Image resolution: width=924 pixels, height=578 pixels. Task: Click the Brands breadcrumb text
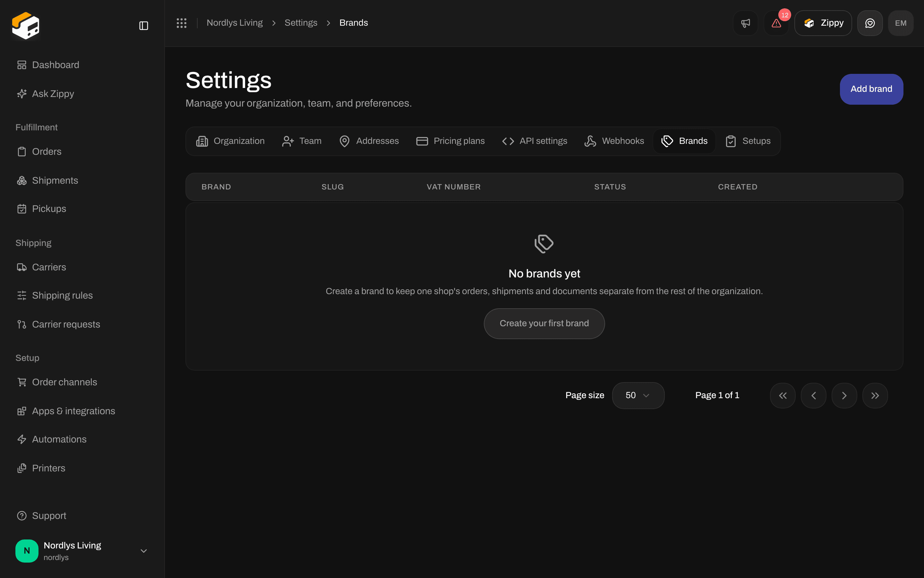pos(354,23)
